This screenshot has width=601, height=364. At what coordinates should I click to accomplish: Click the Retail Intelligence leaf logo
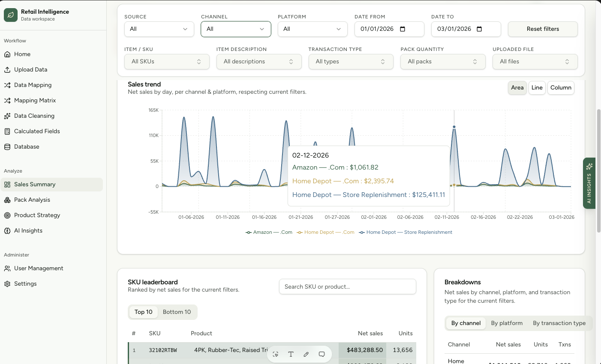[11, 15]
